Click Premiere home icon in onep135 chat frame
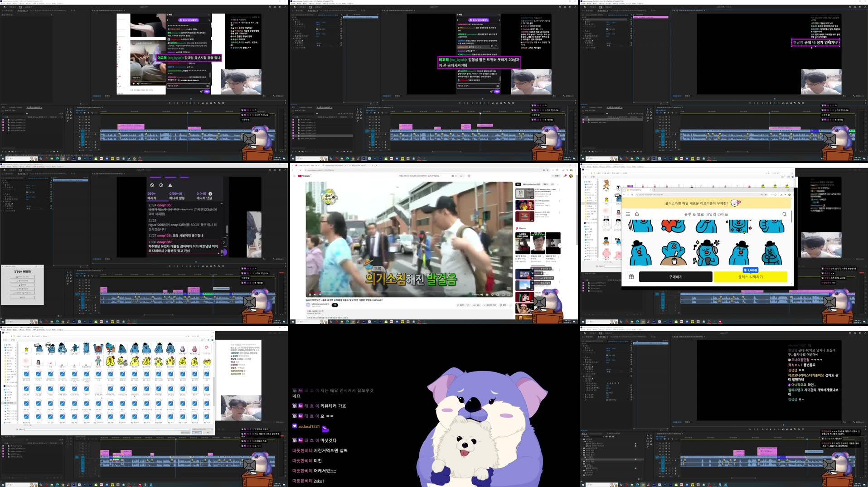The width and height of the screenshot is (868, 487). click(x=5, y=170)
